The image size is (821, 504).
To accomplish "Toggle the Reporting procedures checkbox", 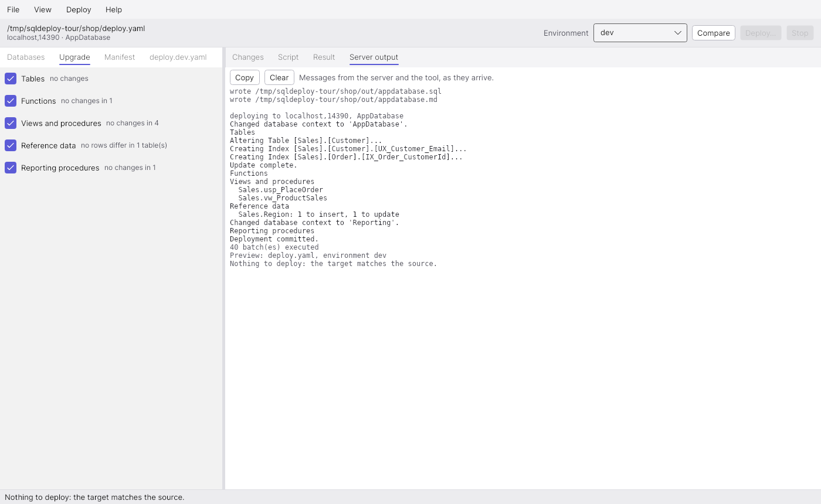I will click(11, 168).
